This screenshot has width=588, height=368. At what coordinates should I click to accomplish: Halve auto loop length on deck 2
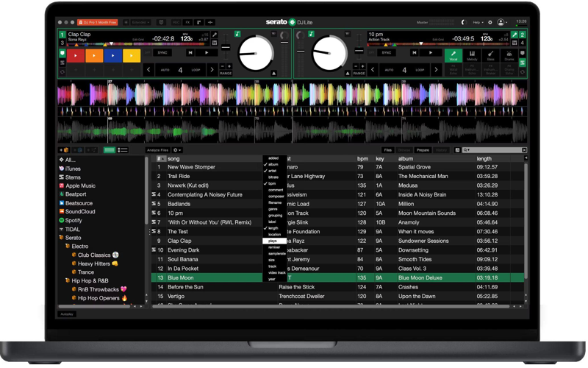(373, 70)
